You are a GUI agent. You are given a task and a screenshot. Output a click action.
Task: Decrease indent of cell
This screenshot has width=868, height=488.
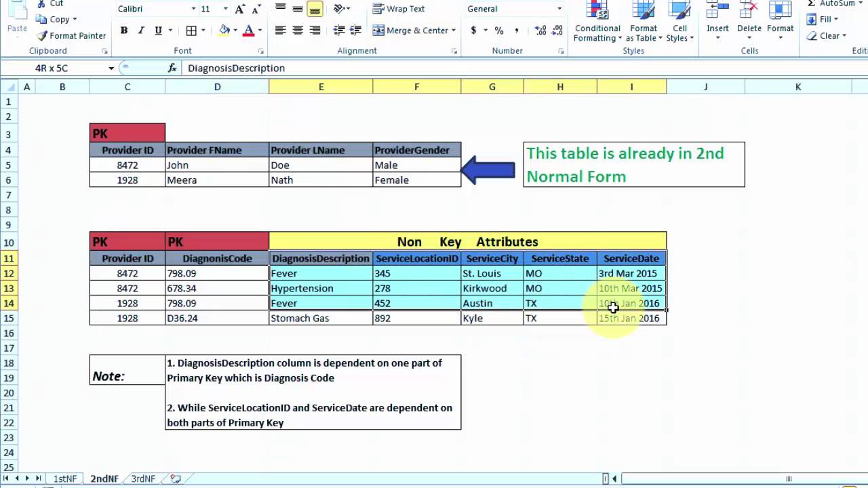click(x=339, y=30)
